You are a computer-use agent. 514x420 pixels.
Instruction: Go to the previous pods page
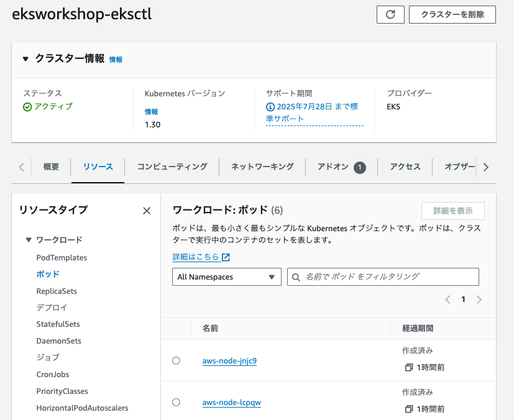(x=447, y=299)
